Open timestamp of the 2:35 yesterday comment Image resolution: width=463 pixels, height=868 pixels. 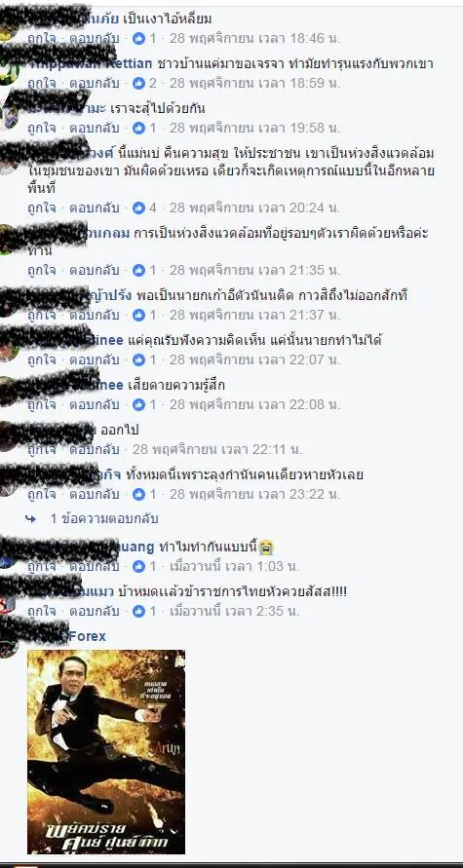click(x=234, y=611)
